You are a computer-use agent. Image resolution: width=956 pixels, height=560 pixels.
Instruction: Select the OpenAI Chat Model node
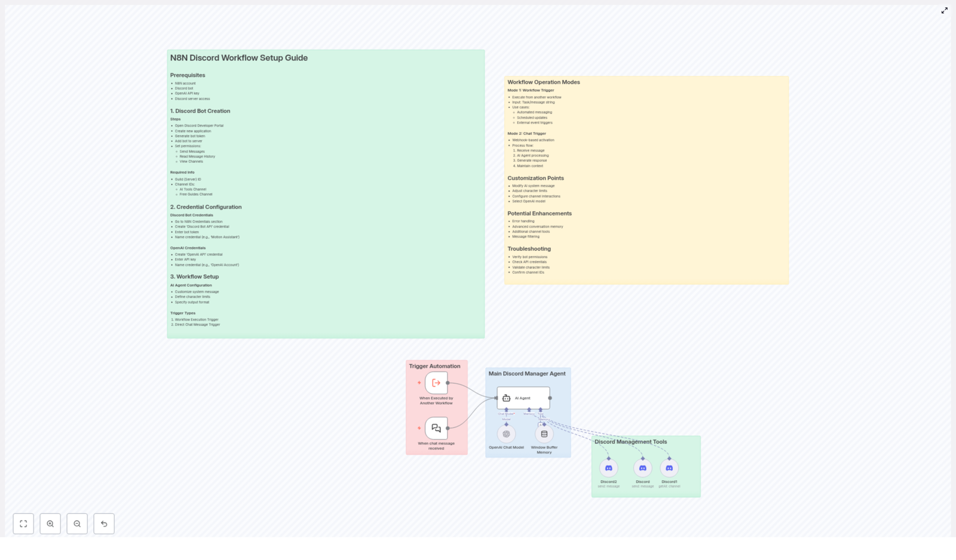coord(505,434)
